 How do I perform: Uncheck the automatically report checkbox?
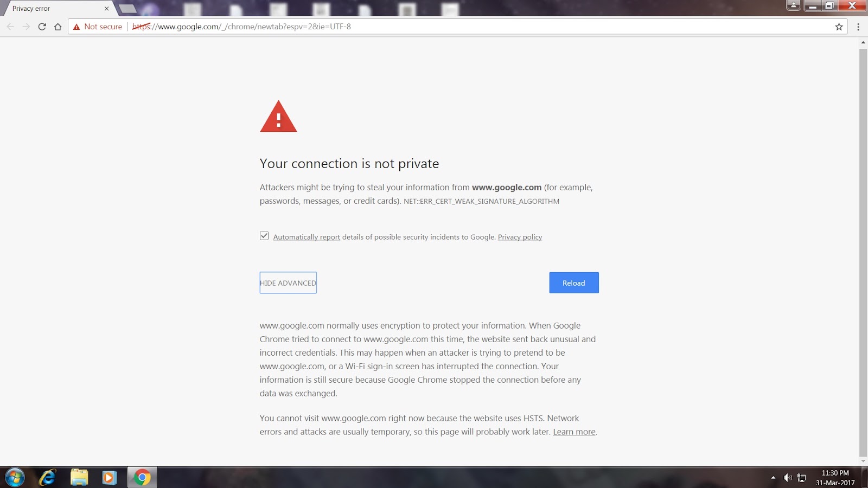click(264, 236)
